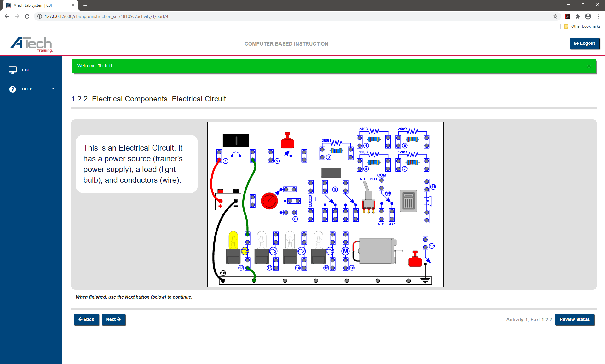Image resolution: width=605 pixels, height=364 pixels.
Task: Advance with the Next button
Action: pyautogui.click(x=113, y=319)
